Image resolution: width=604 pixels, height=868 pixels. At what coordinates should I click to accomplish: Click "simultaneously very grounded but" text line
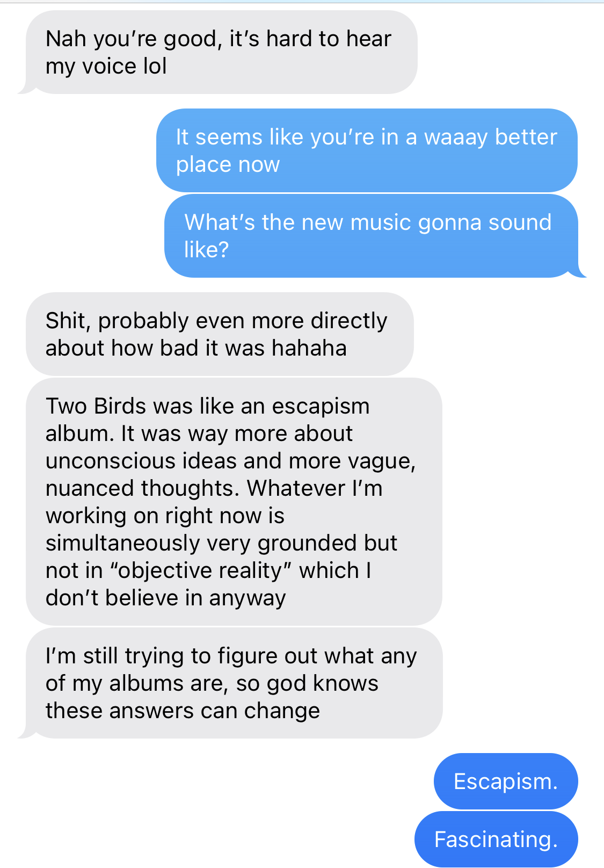tap(221, 543)
